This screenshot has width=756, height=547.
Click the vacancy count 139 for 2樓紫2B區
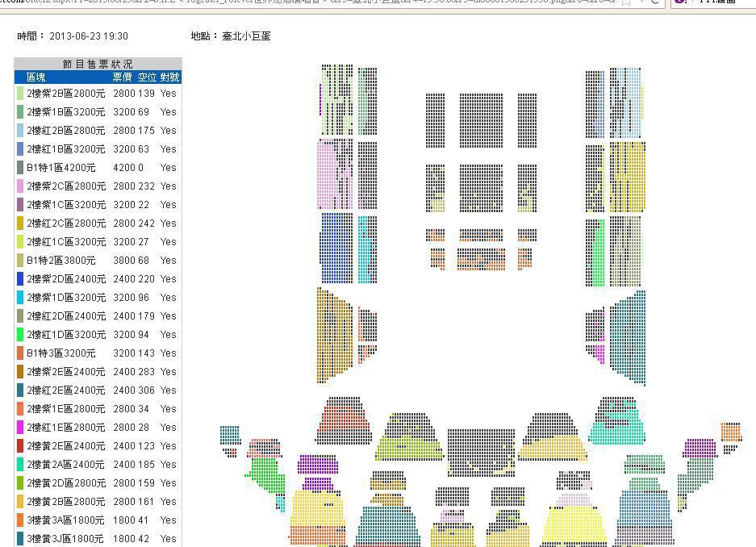[146, 93]
